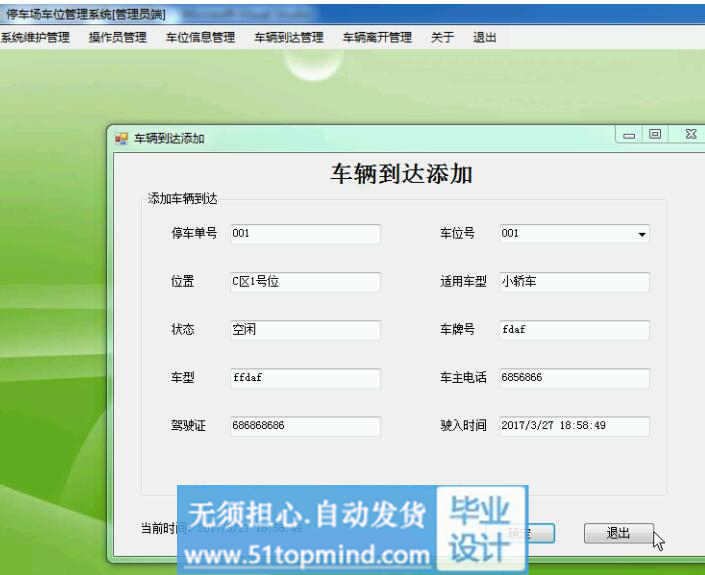Click the 停车单号 label
Viewport: 705px width, 575px height.
pyautogui.click(x=194, y=233)
